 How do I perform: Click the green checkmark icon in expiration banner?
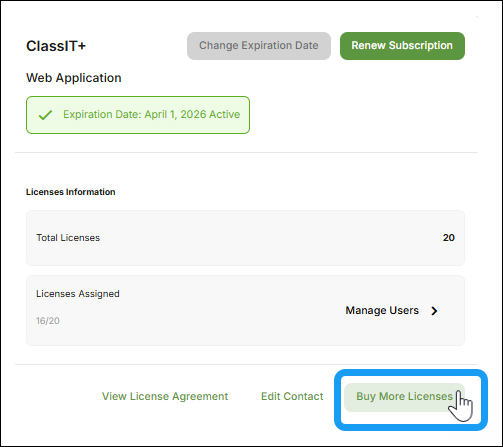tap(45, 115)
